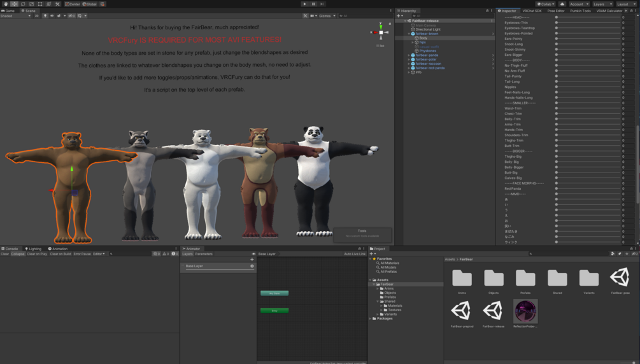Click the Play button
Viewport: 640px width, 364px height.
pyautogui.click(x=304, y=4)
